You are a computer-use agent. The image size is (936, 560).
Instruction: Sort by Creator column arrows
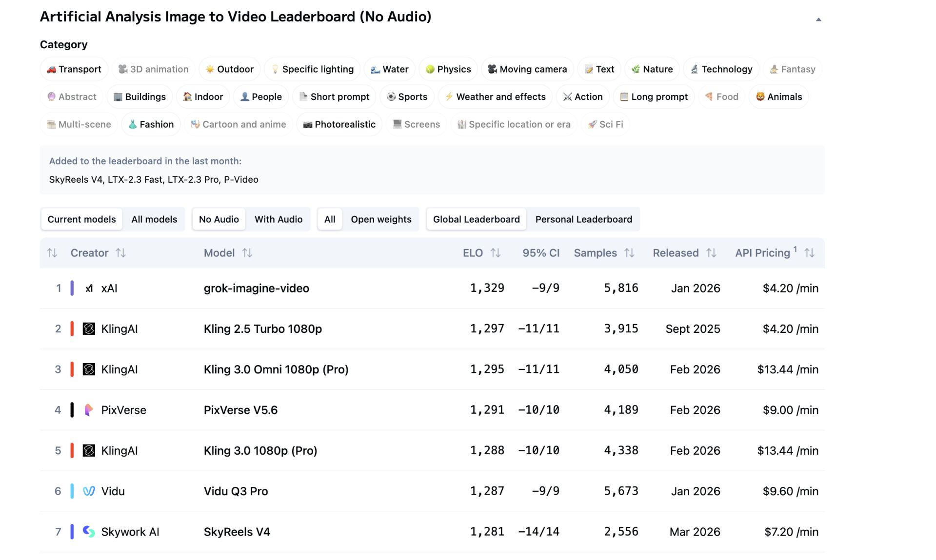click(x=120, y=253)
